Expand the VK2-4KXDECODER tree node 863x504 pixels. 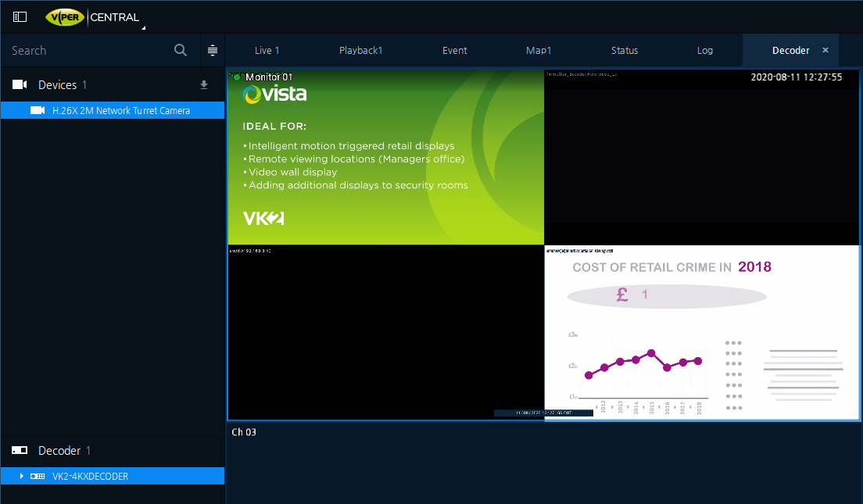pos(21,476)
